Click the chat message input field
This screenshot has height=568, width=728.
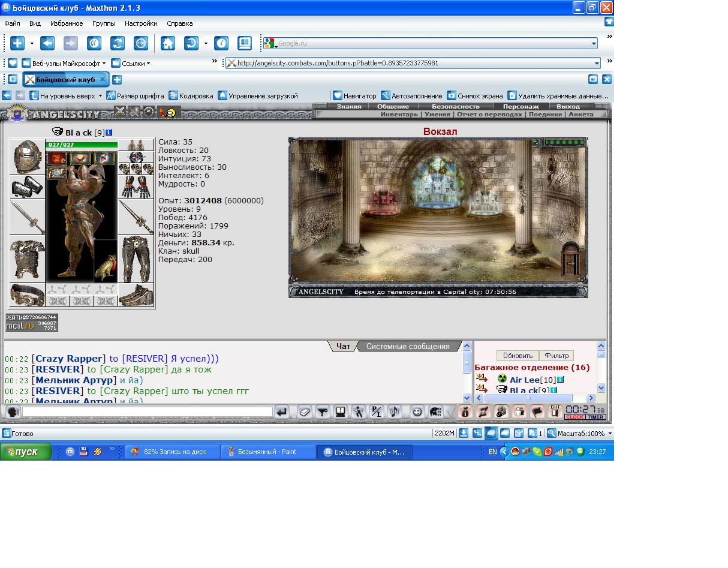coord(148,412)
